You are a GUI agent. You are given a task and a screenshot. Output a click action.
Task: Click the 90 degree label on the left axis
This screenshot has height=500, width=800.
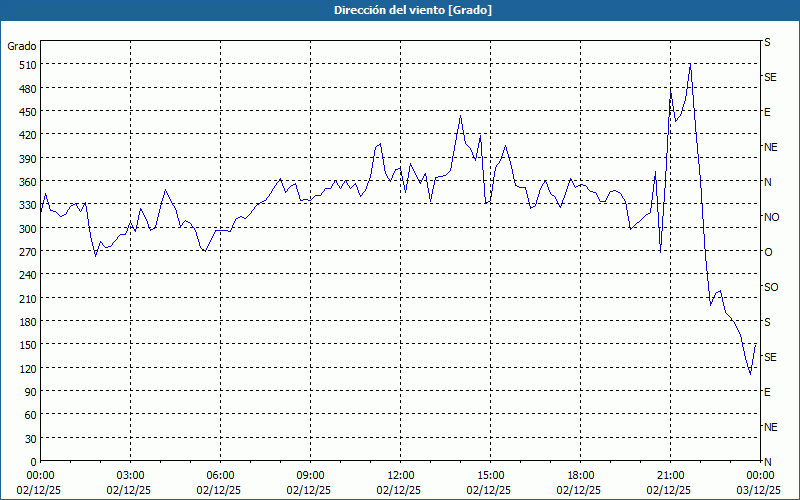pyautogui.click(x=28, y=392)
